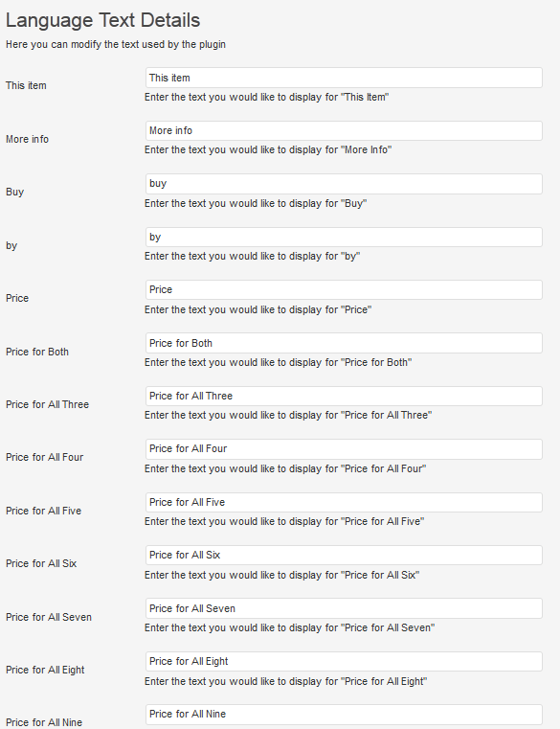Image resolution: width=560 pixels, height=729 pixels.
Task: Click into the "by" text field
Action: pyautogui.click(x=344, y=238)
